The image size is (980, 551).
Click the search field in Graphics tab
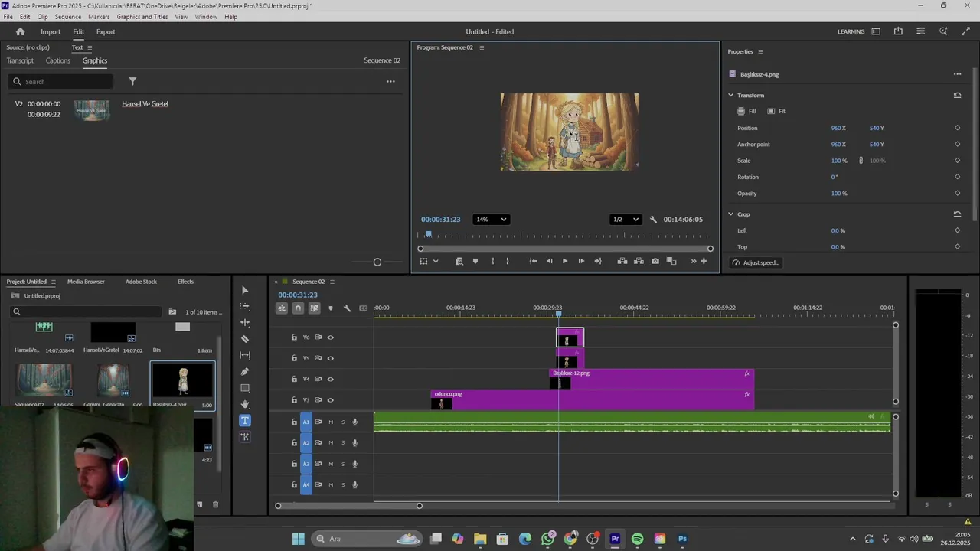click(x=61, y=81)
